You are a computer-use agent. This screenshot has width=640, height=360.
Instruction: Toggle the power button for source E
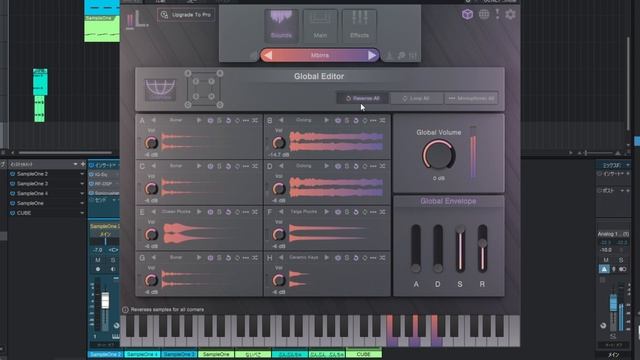coord(210,212)
